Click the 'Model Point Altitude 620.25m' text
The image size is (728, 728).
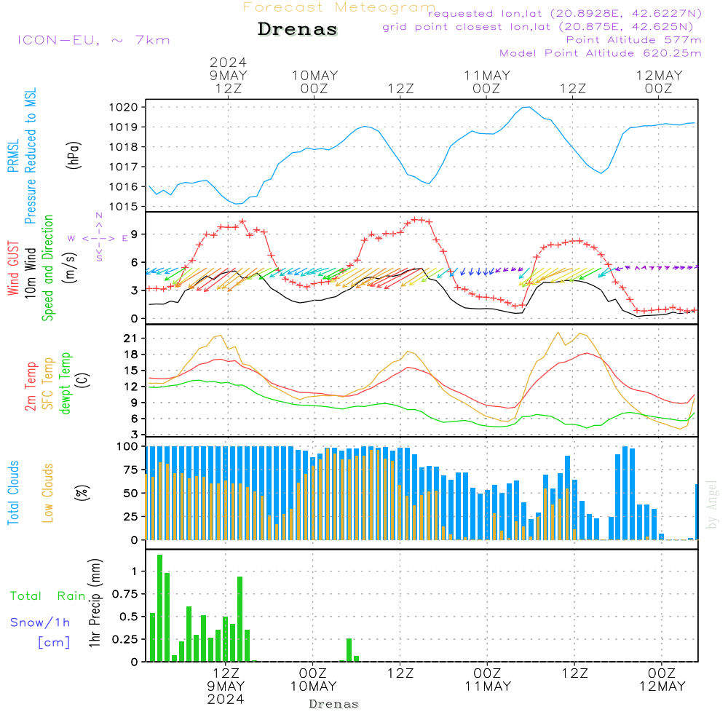(x=601, y=53)
